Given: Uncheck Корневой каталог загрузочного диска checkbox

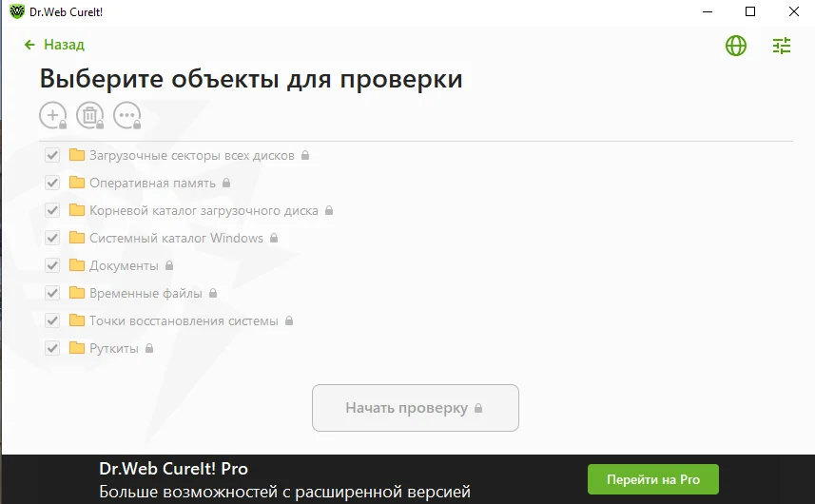Looking at the screenshot, I should click(52, 210).
